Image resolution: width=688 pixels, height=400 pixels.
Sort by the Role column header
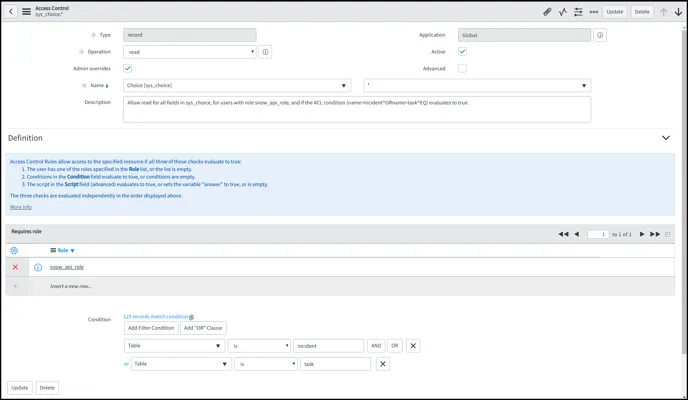click(63, 250)
